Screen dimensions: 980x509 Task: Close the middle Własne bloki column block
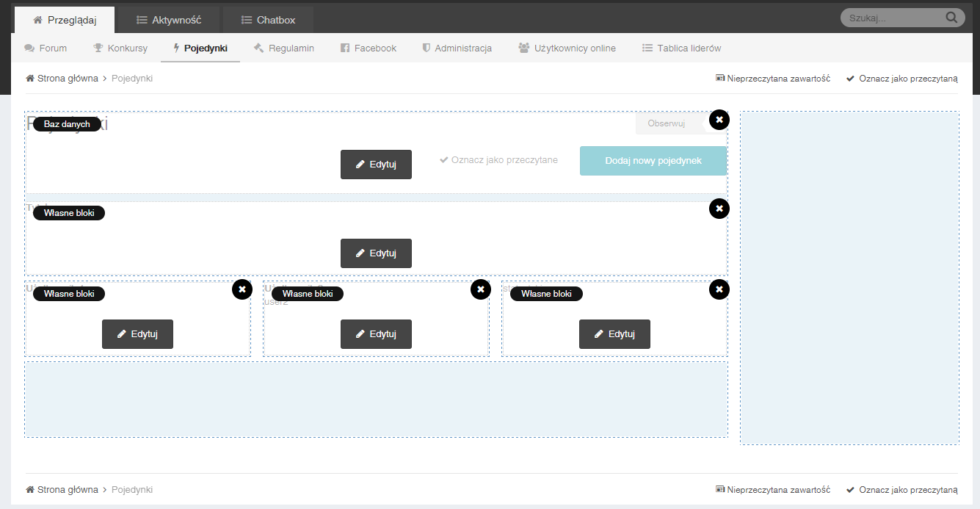point(480,289)
